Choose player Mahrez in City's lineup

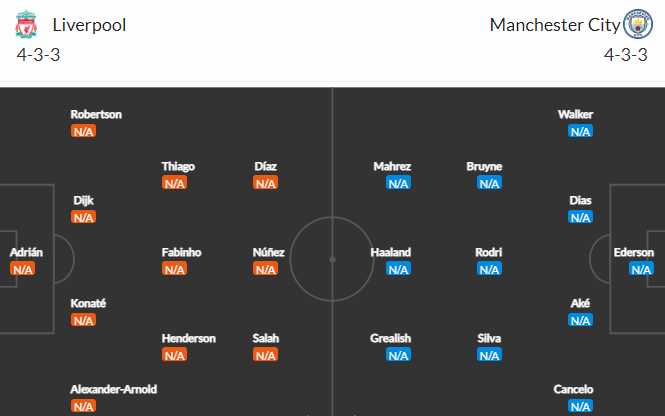click(392, 166)
